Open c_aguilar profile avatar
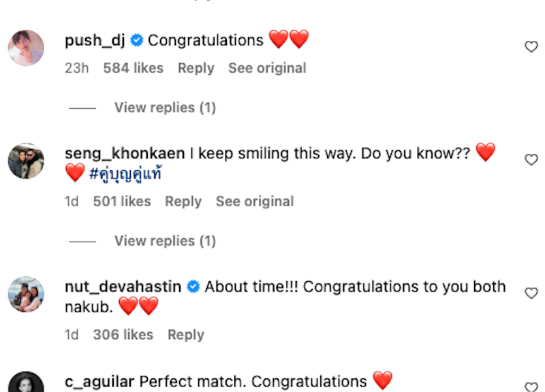Viewport: 545px width, 392px height. pos(26,382)
